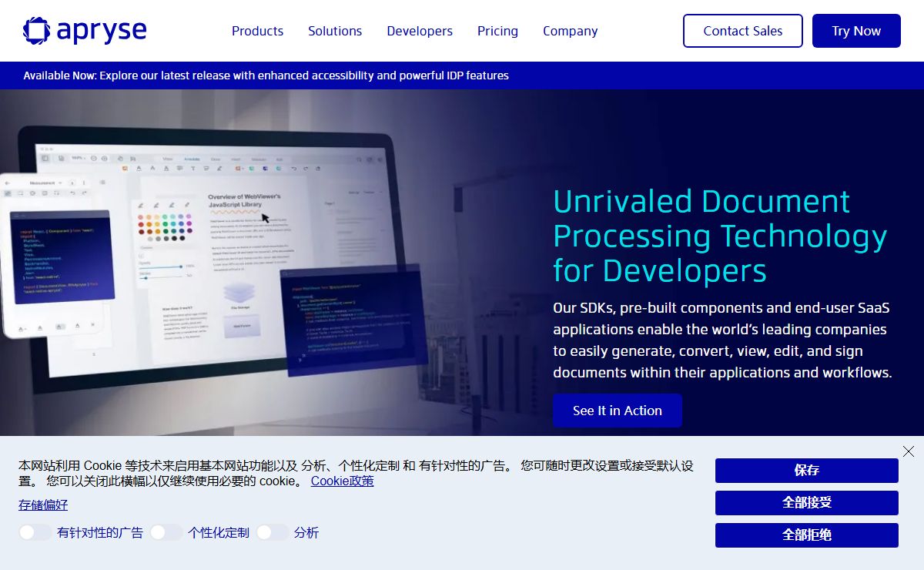Toggle 个性化定制 cookie switch
Viewport: 924px width, 570px height.
coord(166,532)
